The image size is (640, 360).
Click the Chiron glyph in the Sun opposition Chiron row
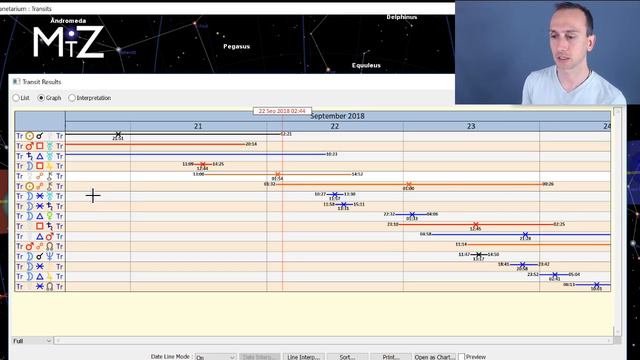click(x=49, y=186)
